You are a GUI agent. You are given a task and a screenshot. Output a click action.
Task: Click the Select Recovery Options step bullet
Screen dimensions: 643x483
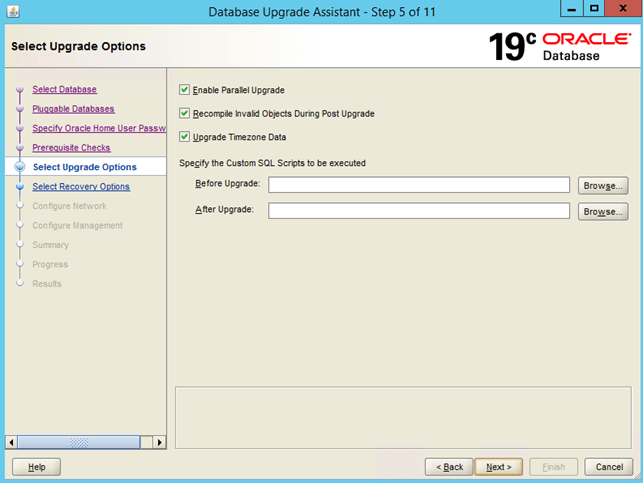tap(19, 187)
